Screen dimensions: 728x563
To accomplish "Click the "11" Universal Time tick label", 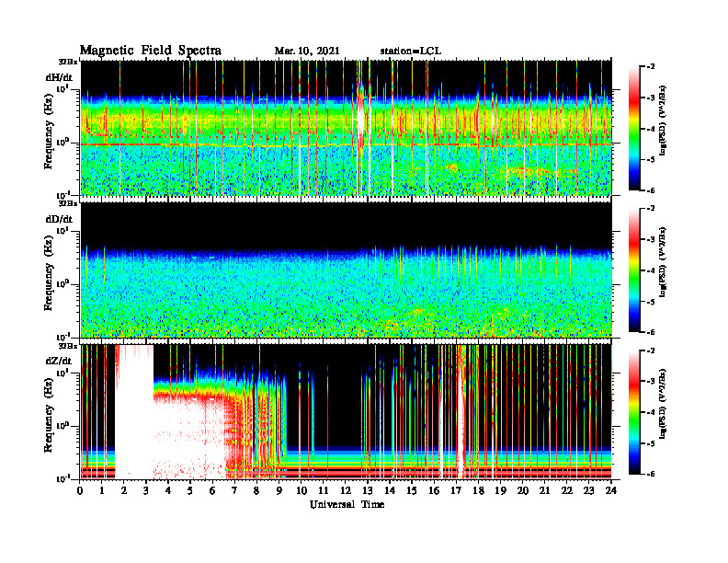I will (324, 490).
